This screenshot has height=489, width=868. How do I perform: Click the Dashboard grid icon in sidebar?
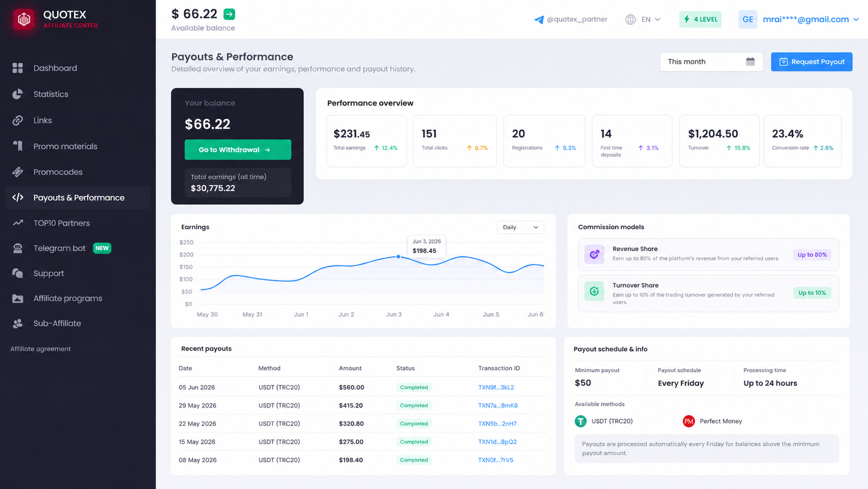coord(18,68)
